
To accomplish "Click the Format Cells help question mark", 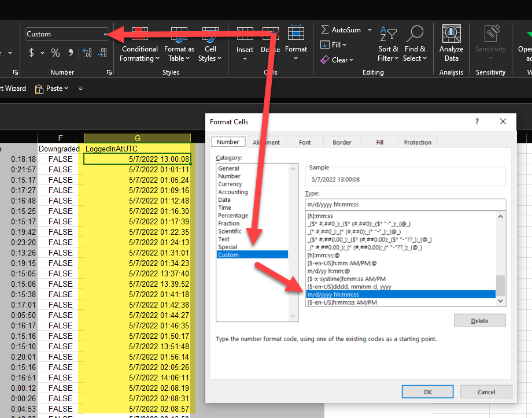I will tap(477, 121).
